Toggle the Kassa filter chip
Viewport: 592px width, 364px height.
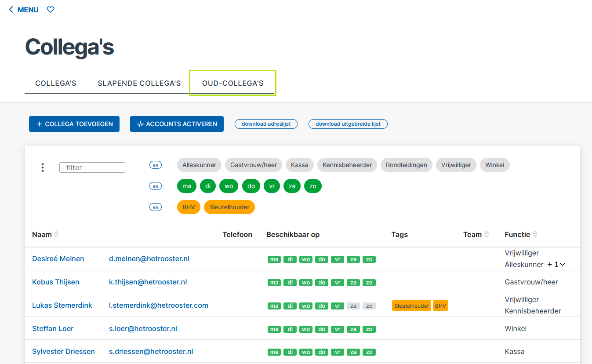click(x=300, y=165)
